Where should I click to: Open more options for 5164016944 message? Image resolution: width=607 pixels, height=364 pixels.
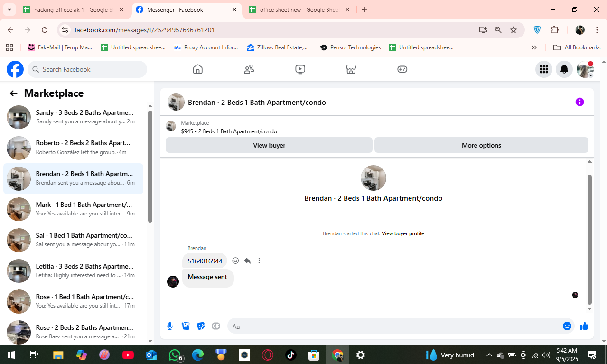[x=259, y=261]
